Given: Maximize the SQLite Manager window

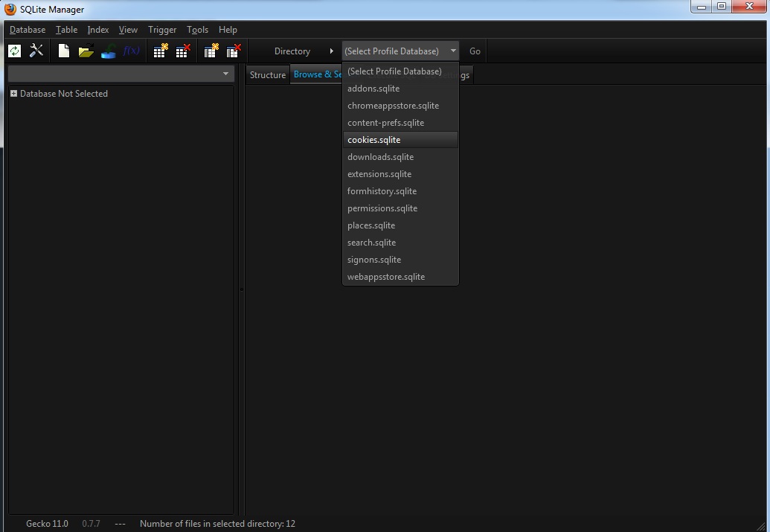Looking at the screenshot, I should [722, 7].
